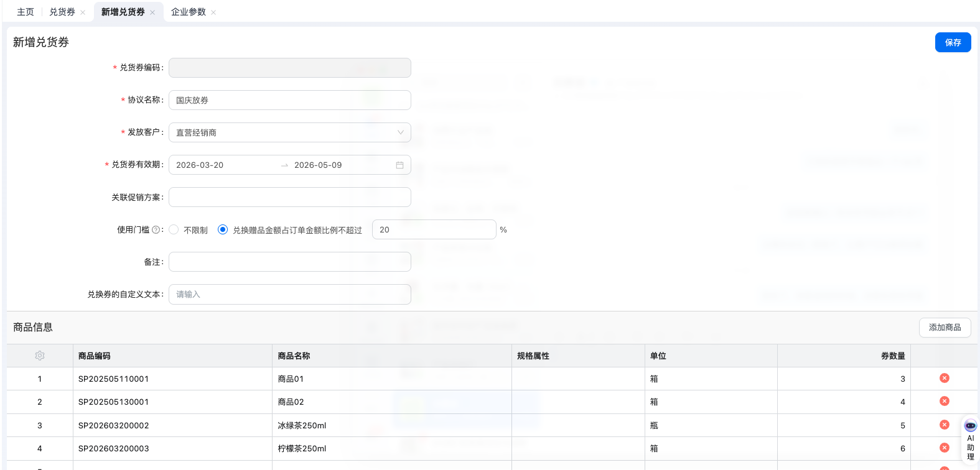Close the 新增兑货券 tab
The image size is (980, 470).
coord(152,12)
